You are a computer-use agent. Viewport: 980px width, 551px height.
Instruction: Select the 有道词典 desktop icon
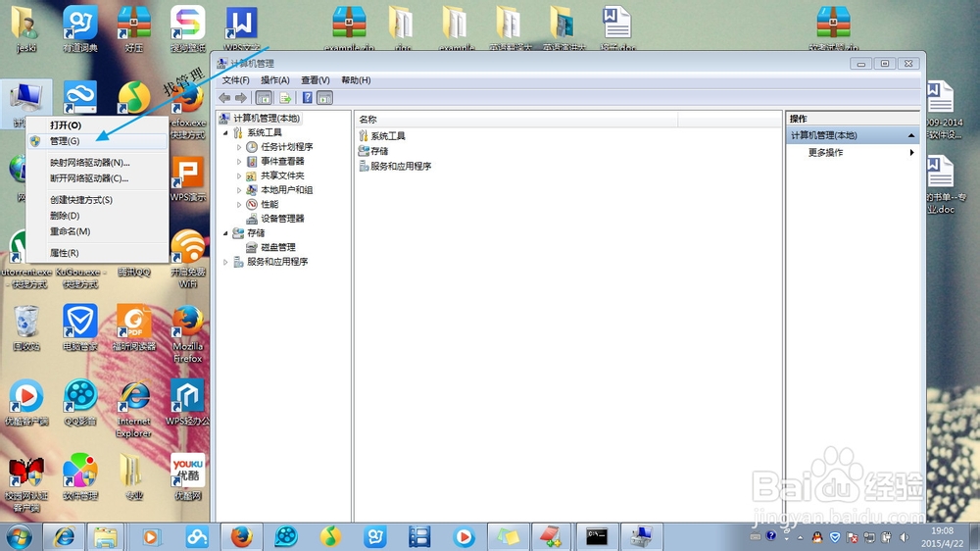coord(80,28)
